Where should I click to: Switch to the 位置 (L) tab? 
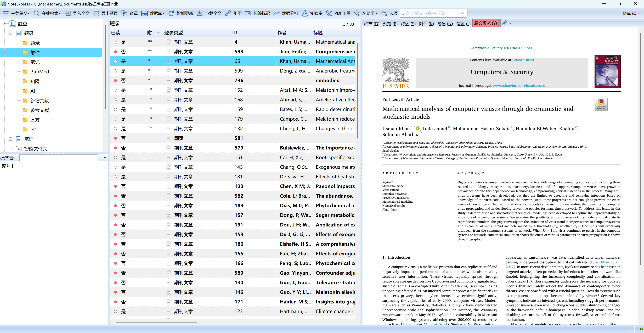coord(463,24)
